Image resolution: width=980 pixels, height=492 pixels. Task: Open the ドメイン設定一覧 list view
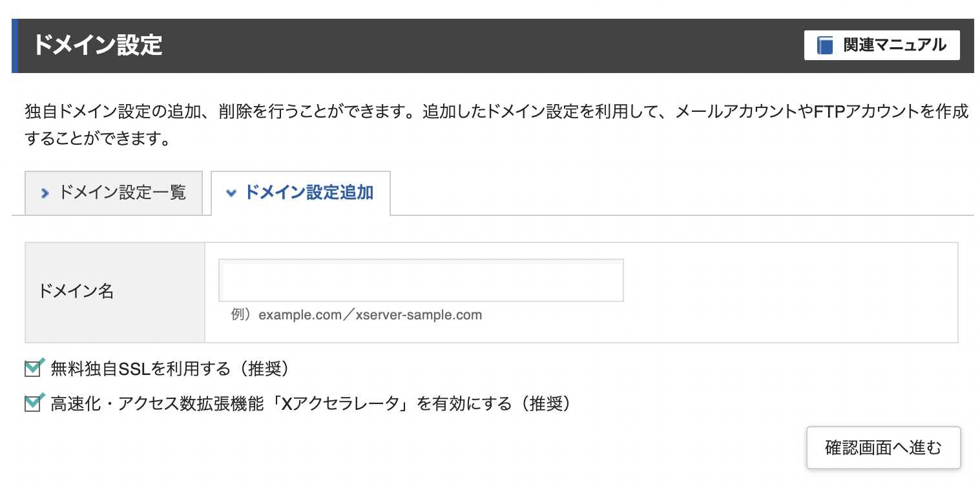click(114, 193)
